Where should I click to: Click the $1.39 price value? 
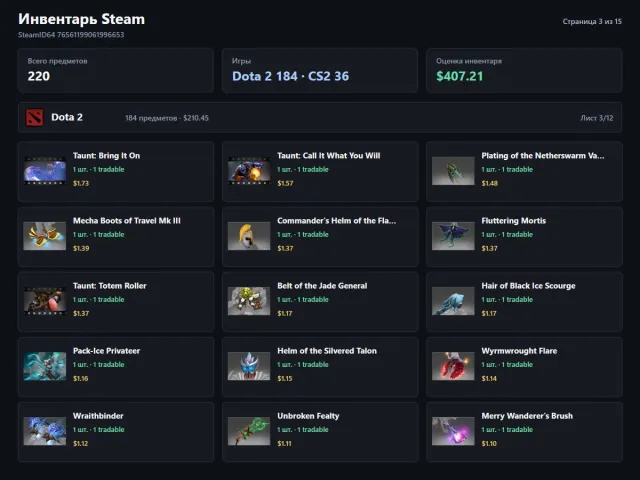[81, 248]
